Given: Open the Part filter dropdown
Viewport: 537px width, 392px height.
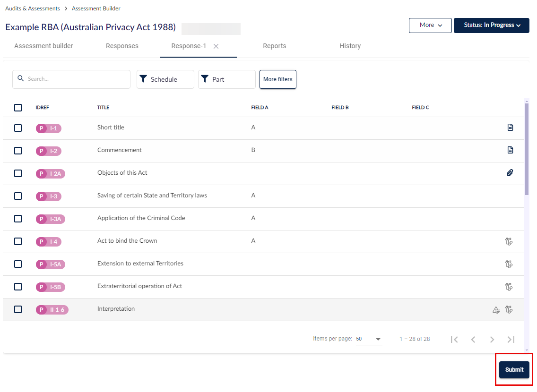Looking at the screenshot, I should coord(227,79).
